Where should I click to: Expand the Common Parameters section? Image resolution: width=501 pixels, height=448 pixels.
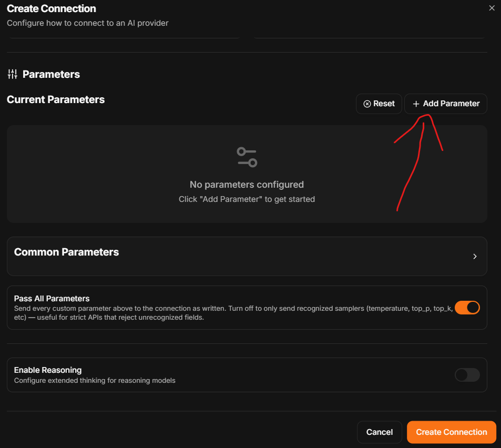point(247,256)
